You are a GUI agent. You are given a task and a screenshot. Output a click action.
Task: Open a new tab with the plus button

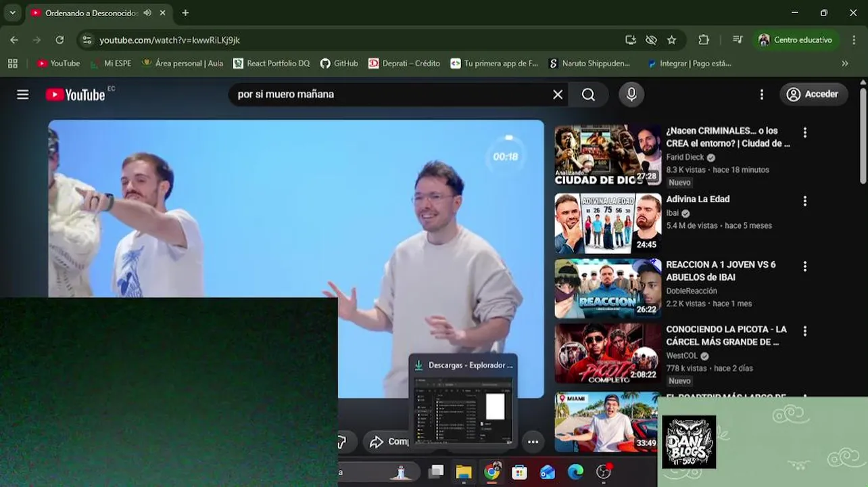[185, 13]
